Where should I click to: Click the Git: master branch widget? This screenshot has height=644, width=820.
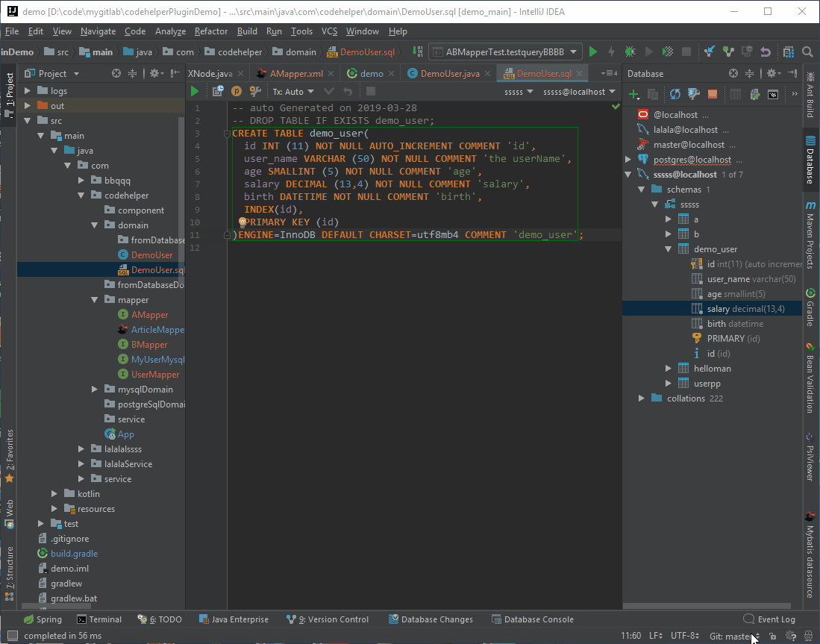[731, 637]
